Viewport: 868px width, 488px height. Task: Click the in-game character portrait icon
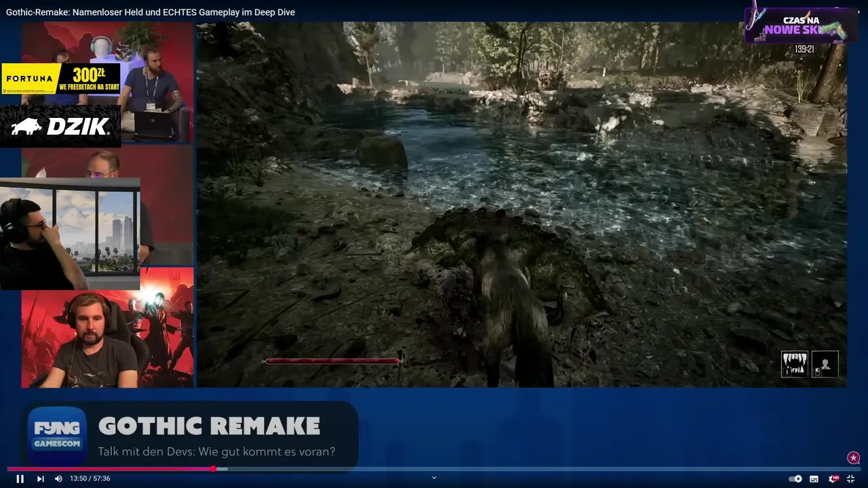tap(825, 364)
